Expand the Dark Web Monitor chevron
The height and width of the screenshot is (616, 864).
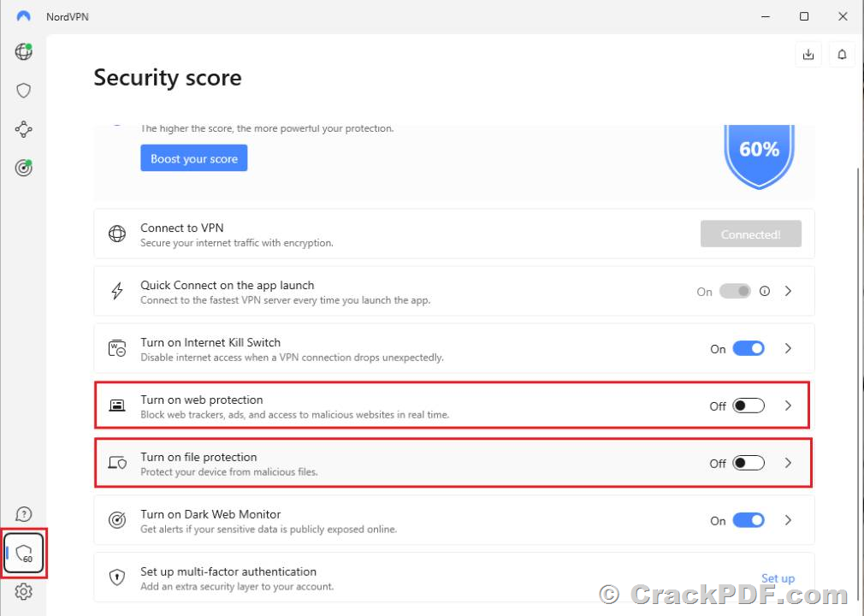789,520
